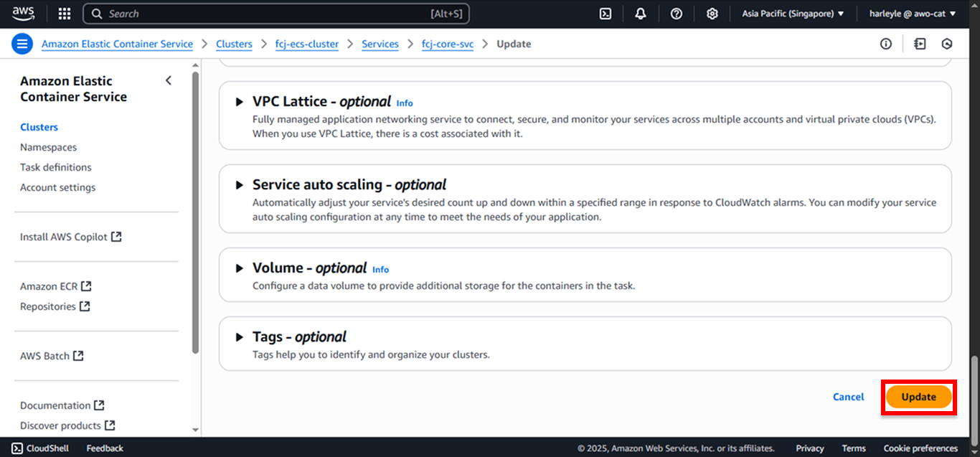
Task: Open Privacy link in footer
Action: pos(810,448)
